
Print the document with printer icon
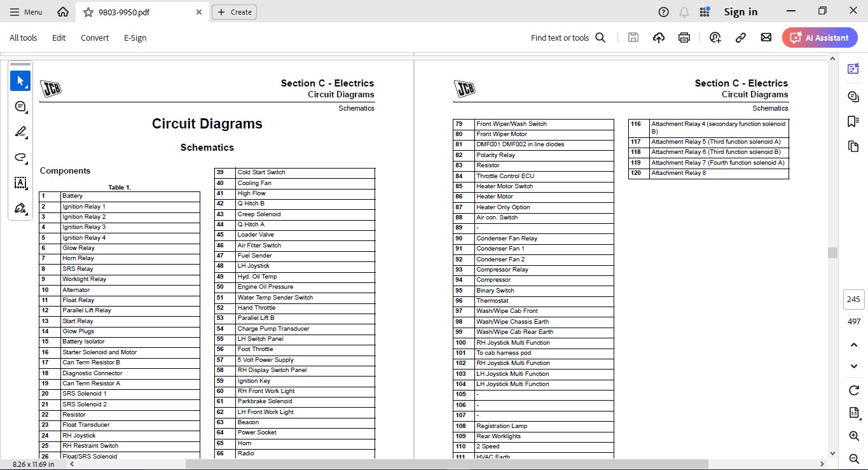(x=684, y=38)
